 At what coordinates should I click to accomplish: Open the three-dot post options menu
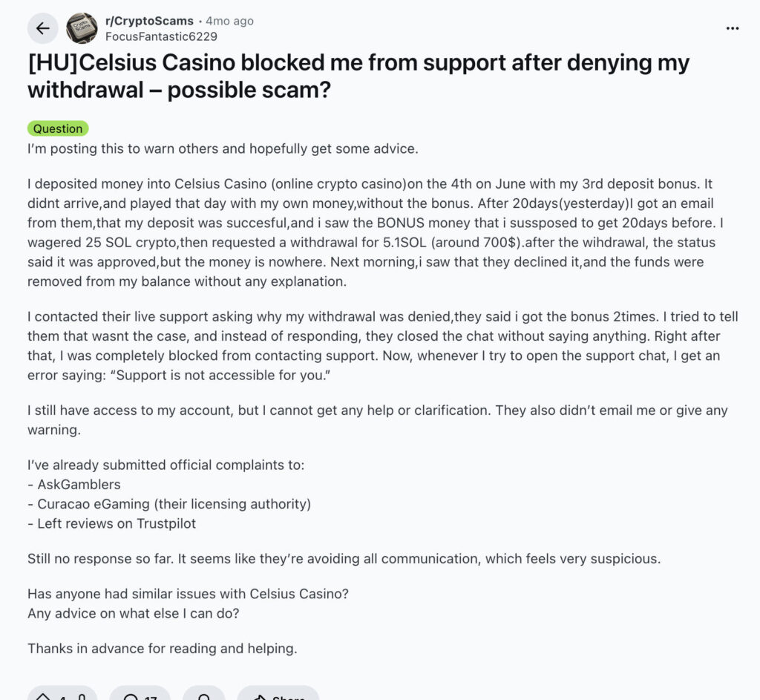(732, 28)
